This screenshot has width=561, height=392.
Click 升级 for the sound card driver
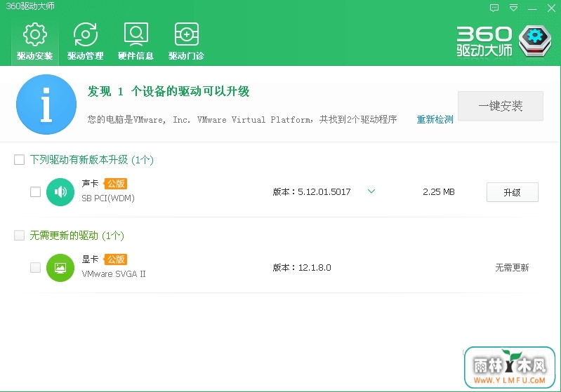[513, 192]
